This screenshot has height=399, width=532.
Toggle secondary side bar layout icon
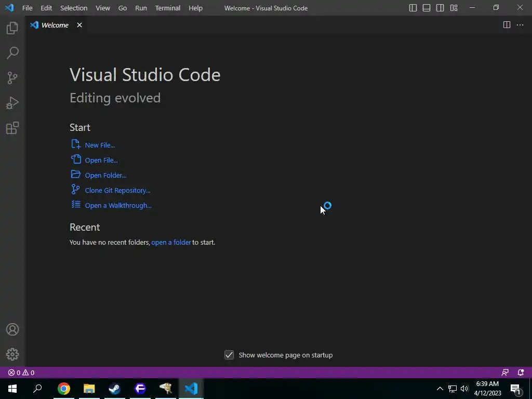440,8
